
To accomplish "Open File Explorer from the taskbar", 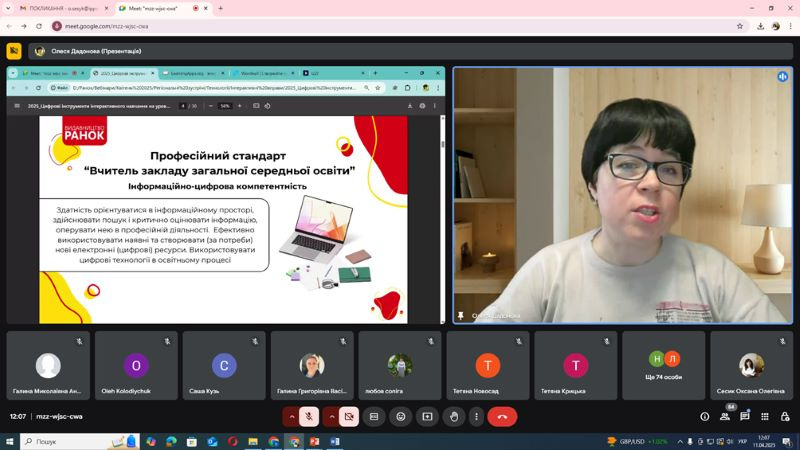I will [253, 441].
